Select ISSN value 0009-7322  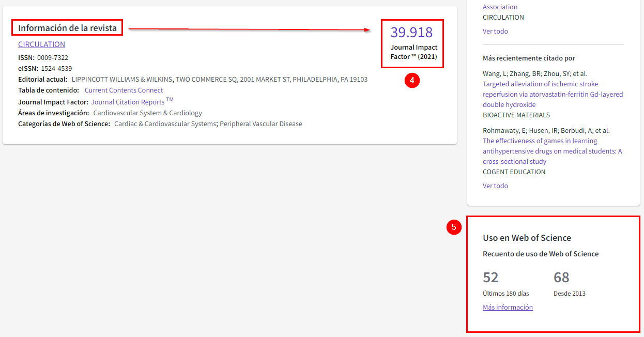[x=53, y=57]
